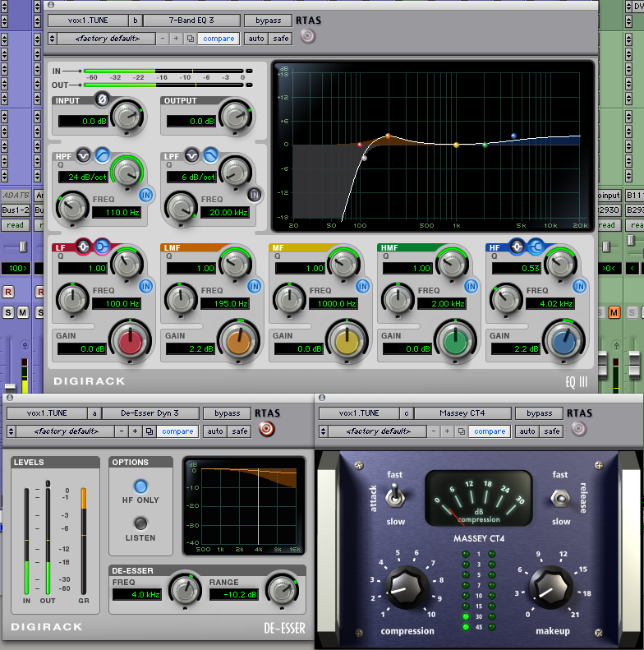Enable LPF band IN button
The width and height of the screenshot is (644, 650).
tap(255, 195)
